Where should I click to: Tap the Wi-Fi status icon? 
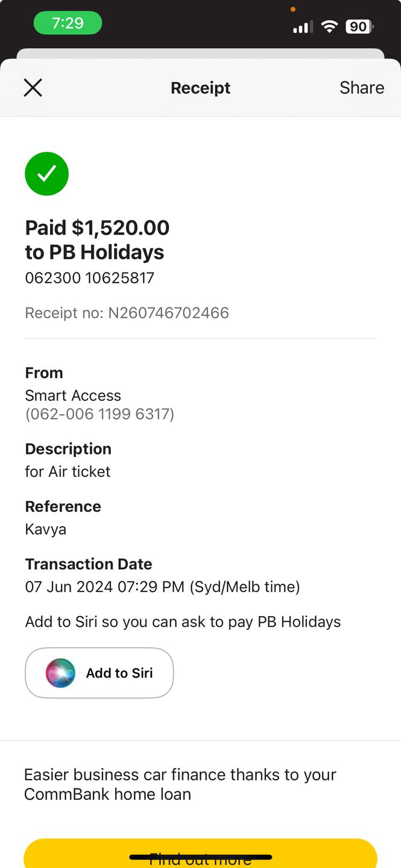329,27
